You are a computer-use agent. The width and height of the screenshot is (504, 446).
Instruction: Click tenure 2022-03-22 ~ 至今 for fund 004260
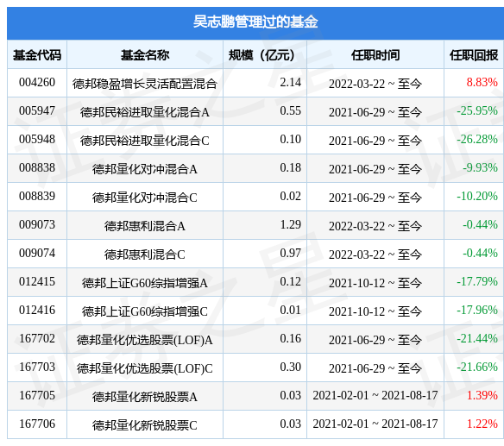point(375,84)
